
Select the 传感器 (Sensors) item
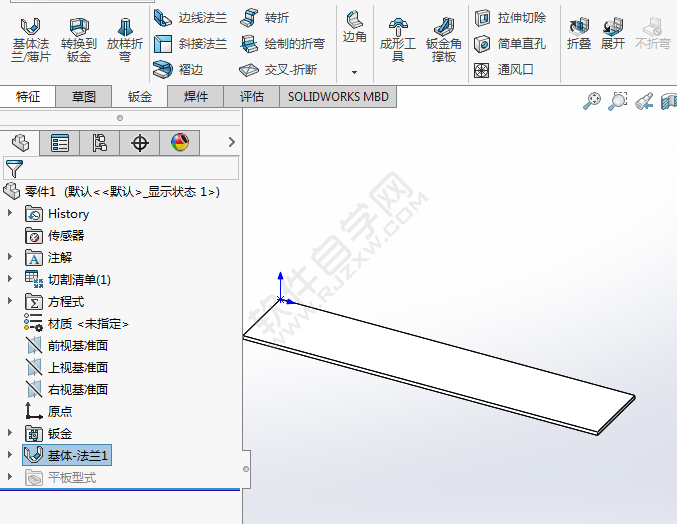click(x=54, y=236)
